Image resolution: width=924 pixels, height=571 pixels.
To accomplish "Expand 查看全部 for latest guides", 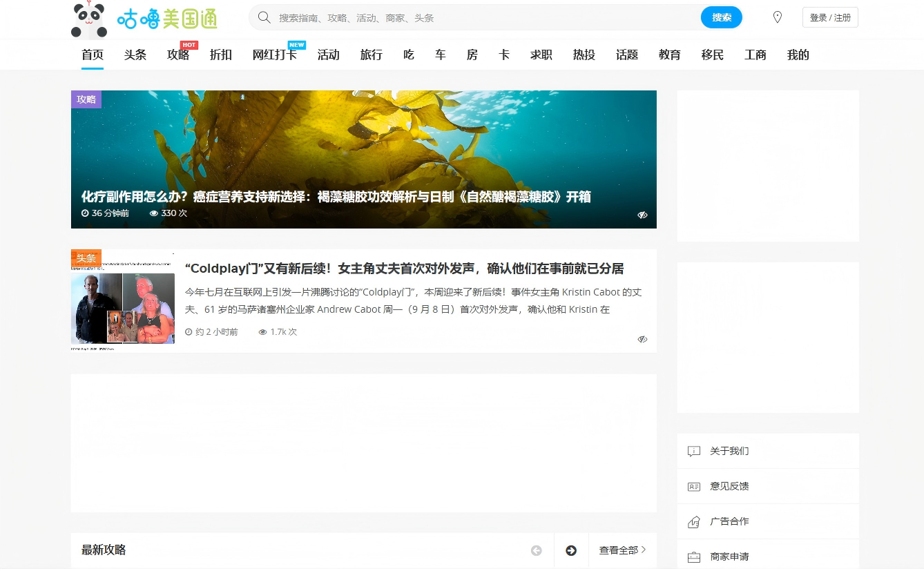I will click(x=622, y=550).
